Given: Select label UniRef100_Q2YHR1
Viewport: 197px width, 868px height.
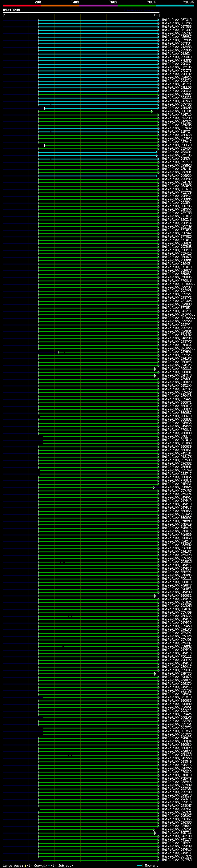Looking at the screenshot, I should coord(177,352).
